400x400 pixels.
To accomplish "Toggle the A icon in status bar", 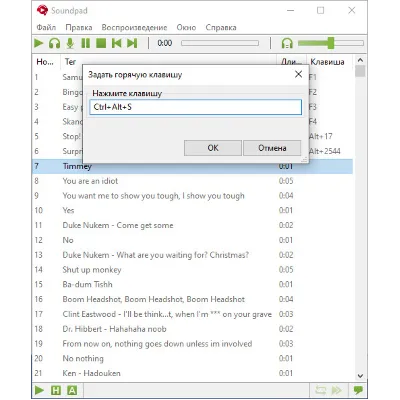I will coord(72,390).
